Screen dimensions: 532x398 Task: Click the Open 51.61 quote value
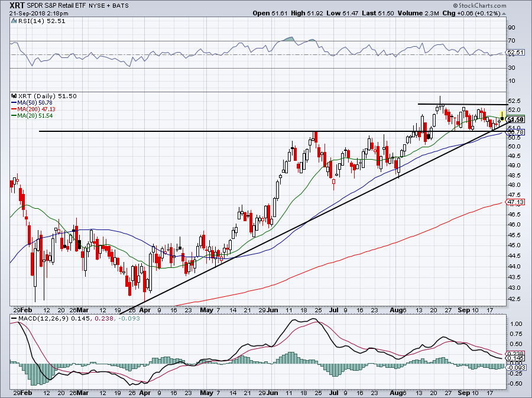(270, 13)
